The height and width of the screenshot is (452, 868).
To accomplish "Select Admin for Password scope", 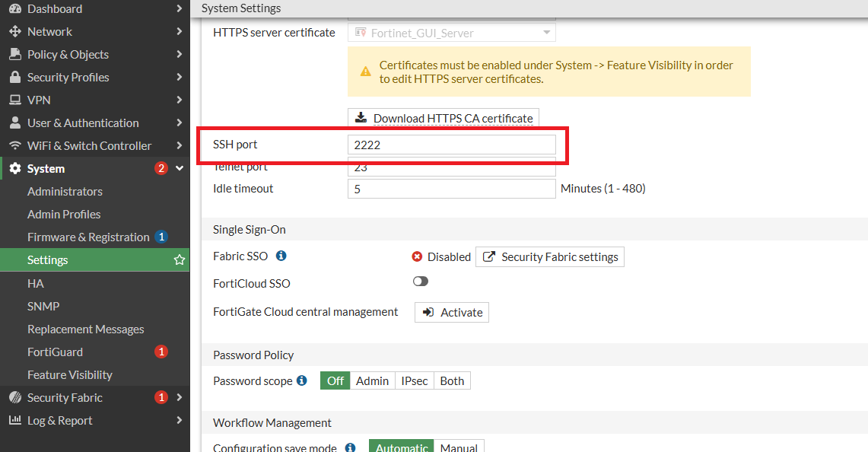I will tap(373, 380).
